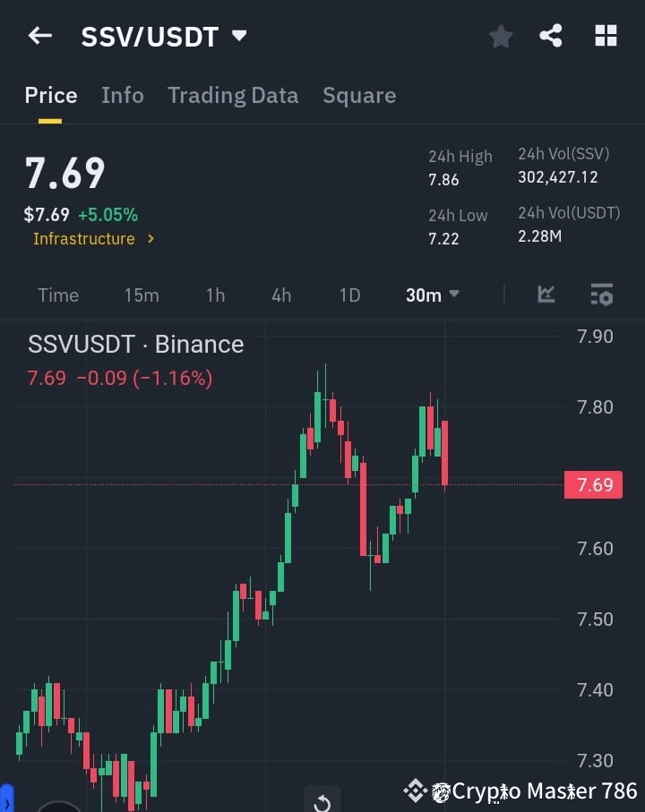Select the 1D timeframe
Screen dimensions: 645x812
(x=349, y=295)
